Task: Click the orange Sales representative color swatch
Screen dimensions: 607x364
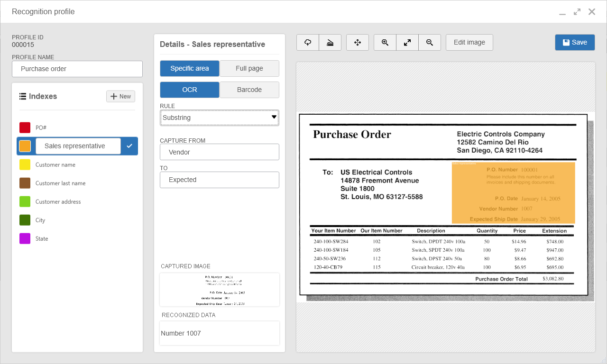Action: tap(25, 146)
